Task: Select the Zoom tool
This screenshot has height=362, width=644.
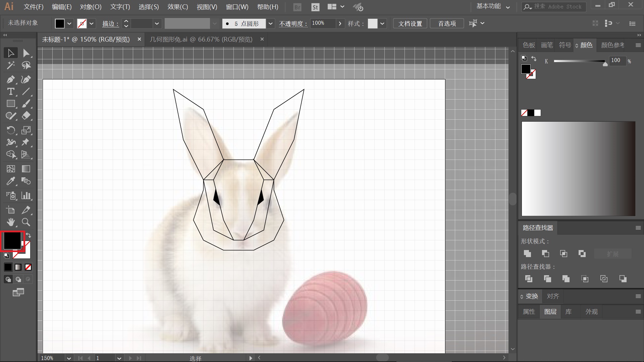Action: pos(26,222)
